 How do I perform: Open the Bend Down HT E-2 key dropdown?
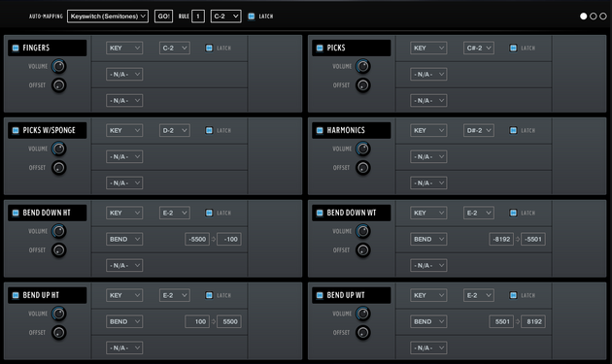coord(175,213)
